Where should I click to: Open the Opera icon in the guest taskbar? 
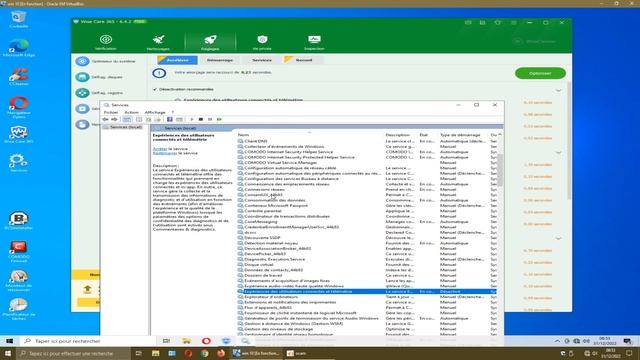206,341
